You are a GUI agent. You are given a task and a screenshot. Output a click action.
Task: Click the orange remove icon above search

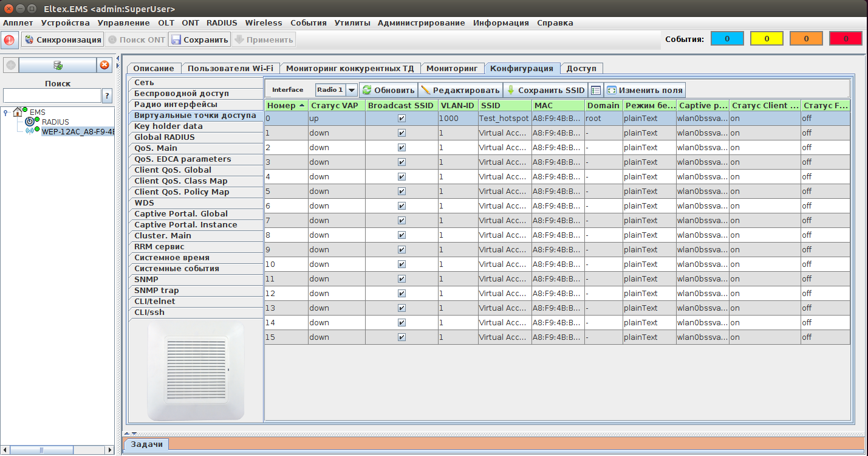[104, 65]
